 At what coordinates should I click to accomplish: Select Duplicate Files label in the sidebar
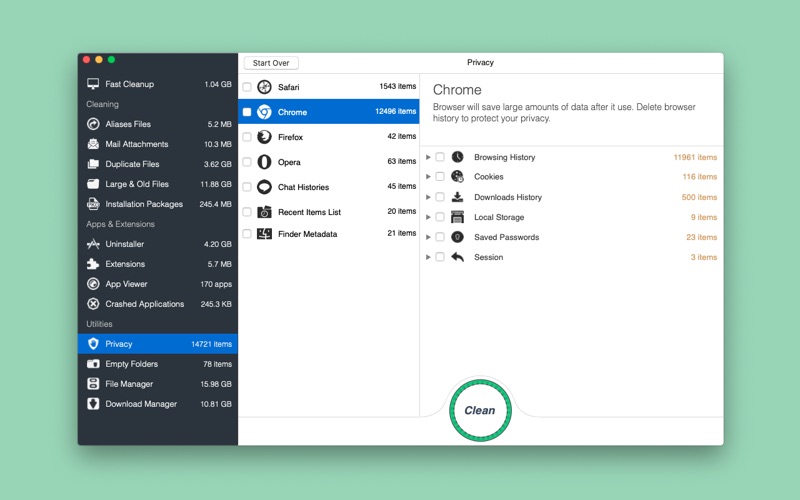(132, 164)
